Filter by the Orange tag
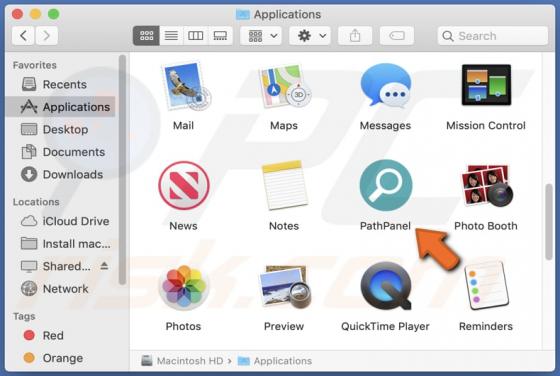This screenshot has width=560, height=376. (x=60, y=358)
